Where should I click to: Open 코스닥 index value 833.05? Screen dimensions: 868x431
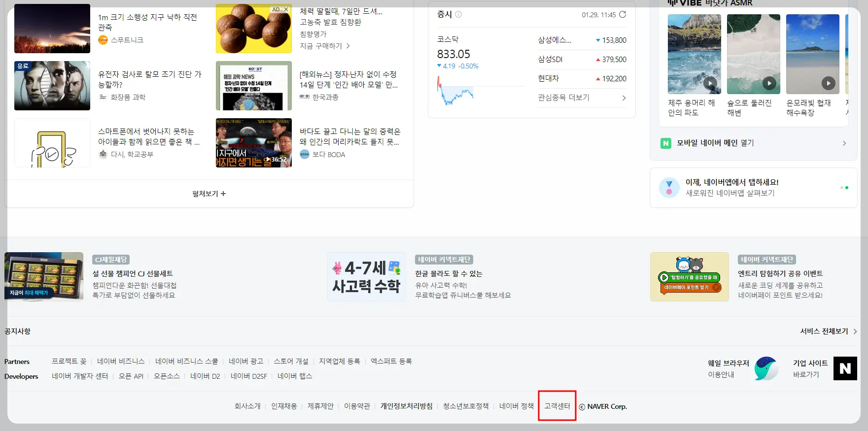453,54
